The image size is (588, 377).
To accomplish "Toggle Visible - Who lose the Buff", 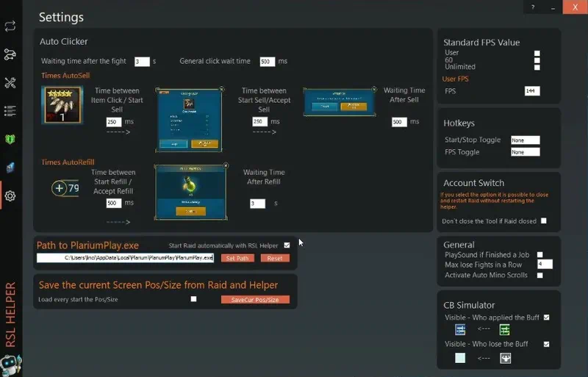I will [x=546, y=344].
